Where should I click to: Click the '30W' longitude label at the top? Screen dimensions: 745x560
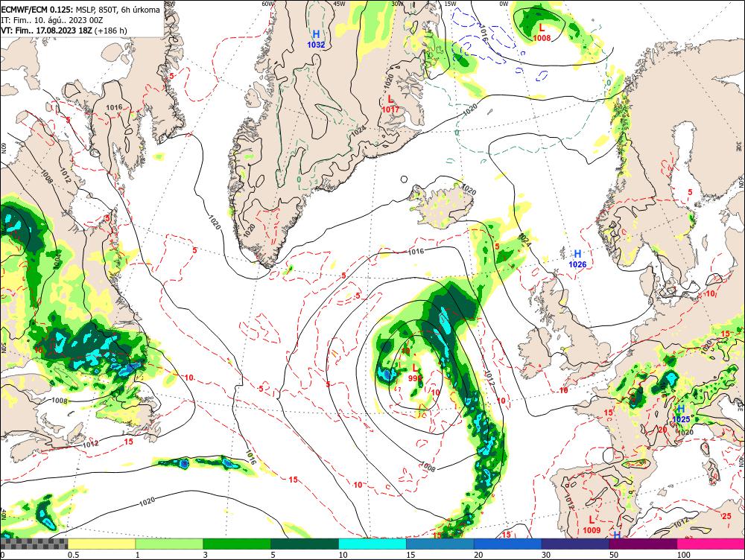click(x=397, y=4)
